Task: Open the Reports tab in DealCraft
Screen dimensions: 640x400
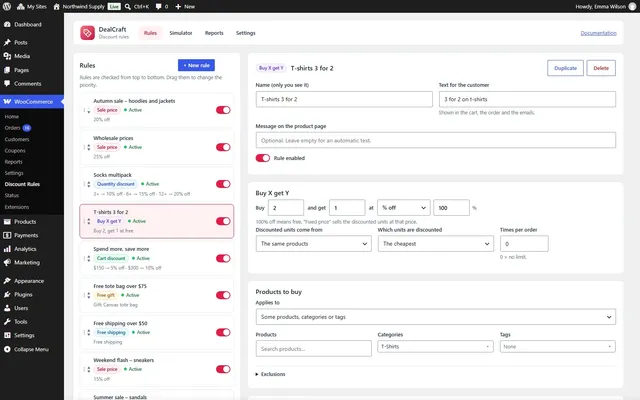Action: coord(214,33)
